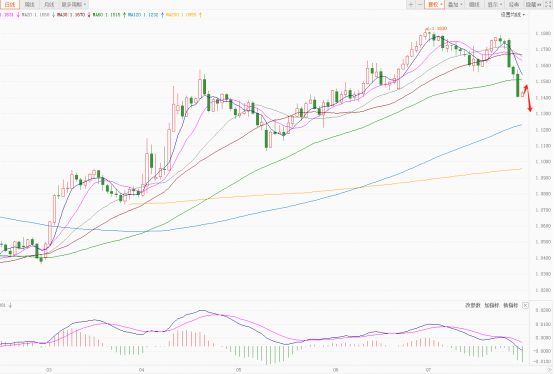The width and height of the screenshot is (554, 374).
Task: Click the MA60 green up-arrow indicator
Action: (124, 15)
